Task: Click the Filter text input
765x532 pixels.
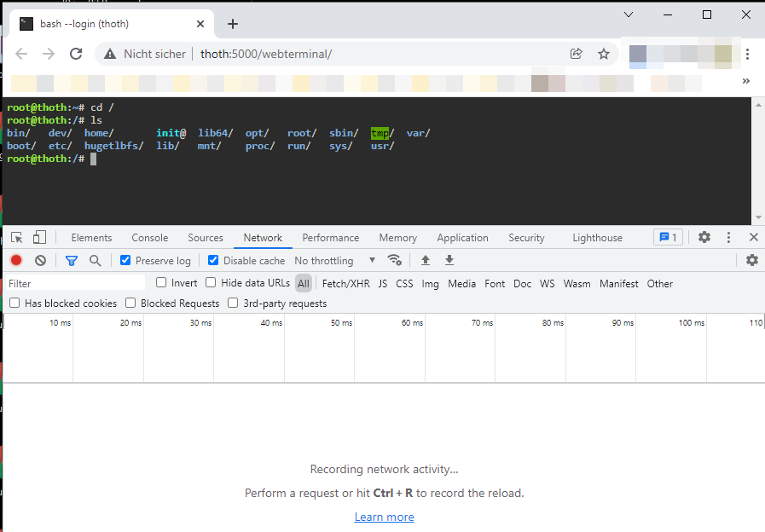Action: click(x=76, y=283)
